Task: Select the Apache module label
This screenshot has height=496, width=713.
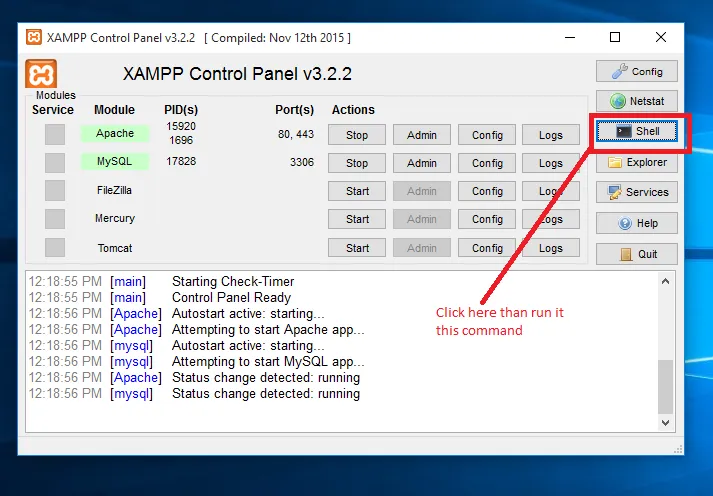Action: pyautogui.click(x=115, y=134)
